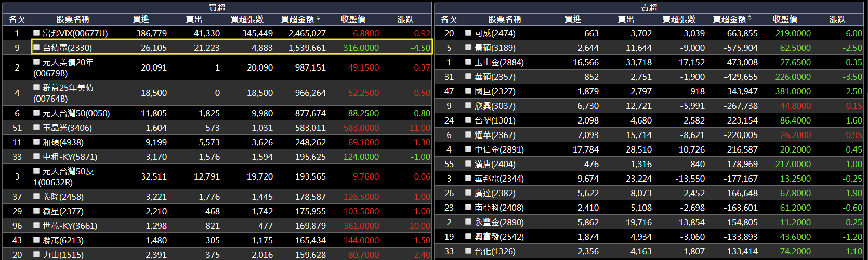The height and width of the screenshot is (260, 868).
Task: Tick the 台塑(1301) row checkbox
Action: (x=468, y=120)
